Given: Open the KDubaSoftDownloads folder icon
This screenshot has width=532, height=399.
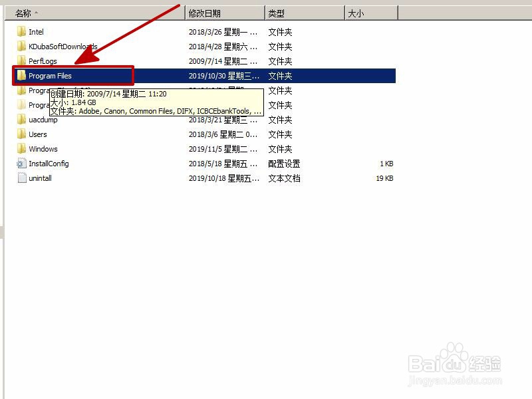Looking at the screenshot, I should point(22,46).
